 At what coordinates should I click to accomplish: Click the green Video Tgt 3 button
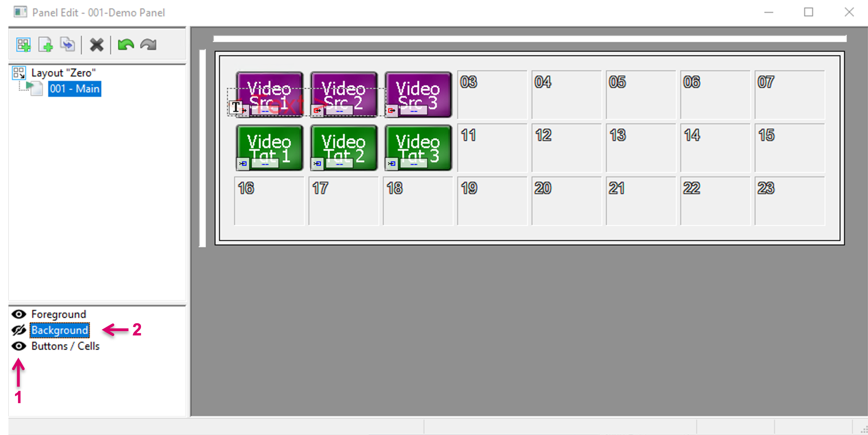pyautogui.click(x=418, y=148)
